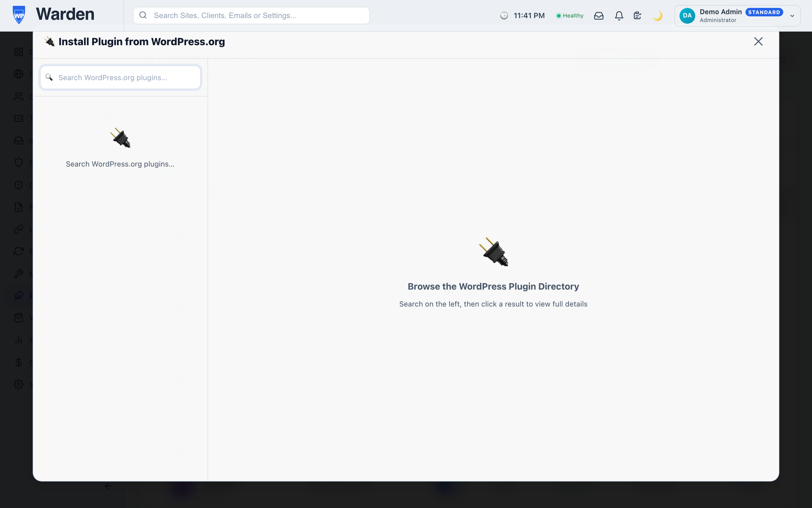The image size is (812, 508).
Task: Click the clock icon beside 11:41 PM
Action: 504,16
